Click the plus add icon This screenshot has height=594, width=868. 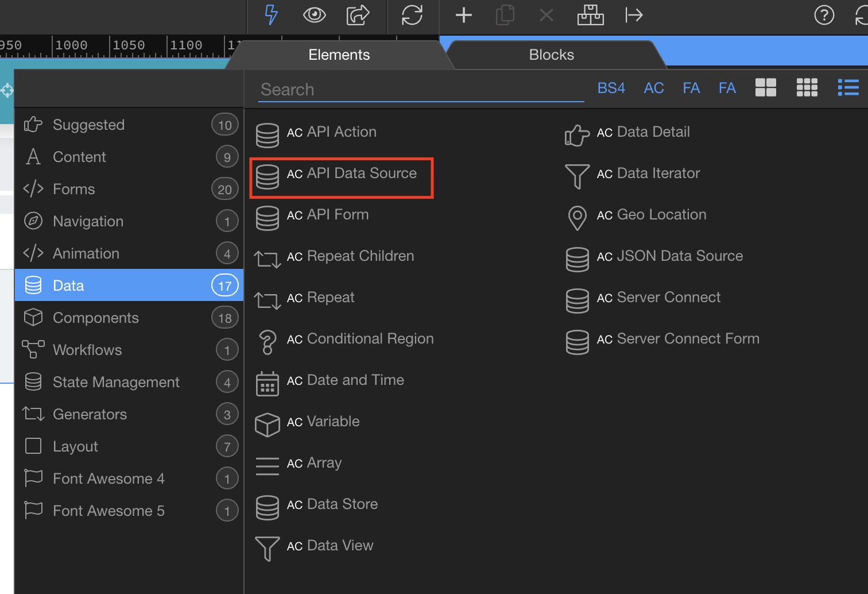pyautogui.click(x=463, y=15)
